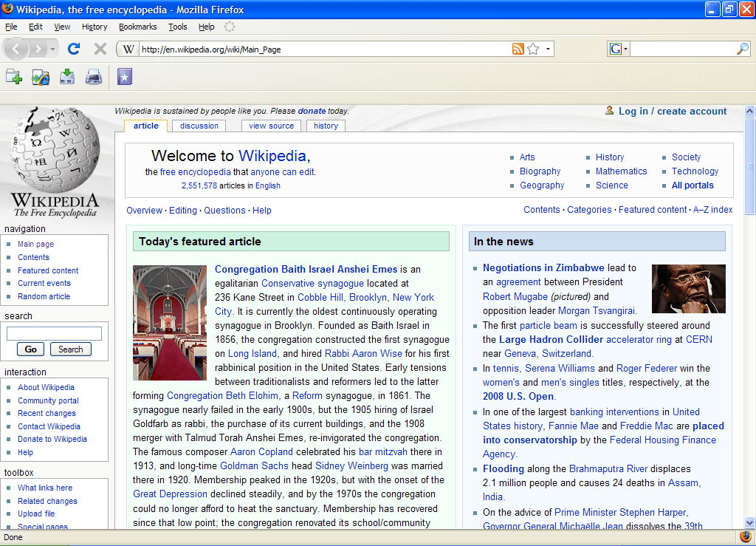Open the History menu in menu bar
756x546 pixels.
94,27
